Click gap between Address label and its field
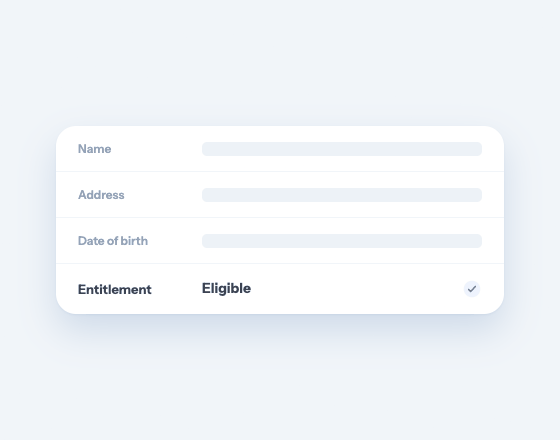560x440 pixels. pos(163,195)
